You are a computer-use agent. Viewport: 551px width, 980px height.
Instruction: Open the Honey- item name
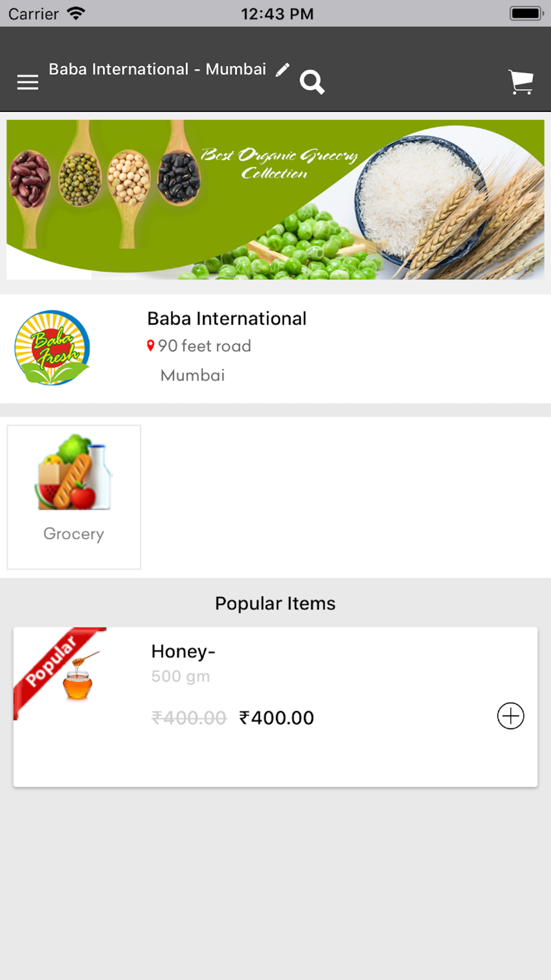[183, 651]
